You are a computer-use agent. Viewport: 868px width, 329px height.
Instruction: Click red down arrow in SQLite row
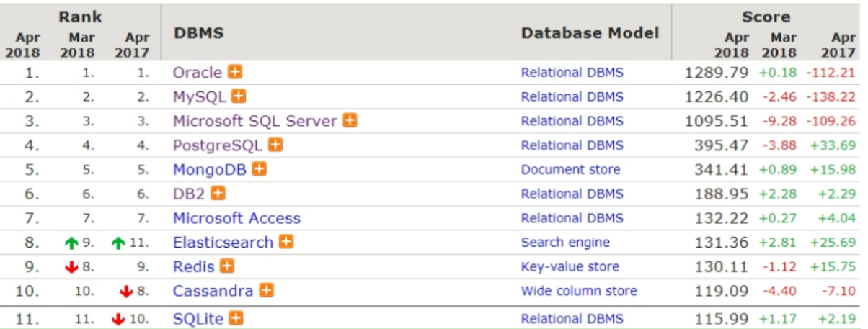coord(118,319)
